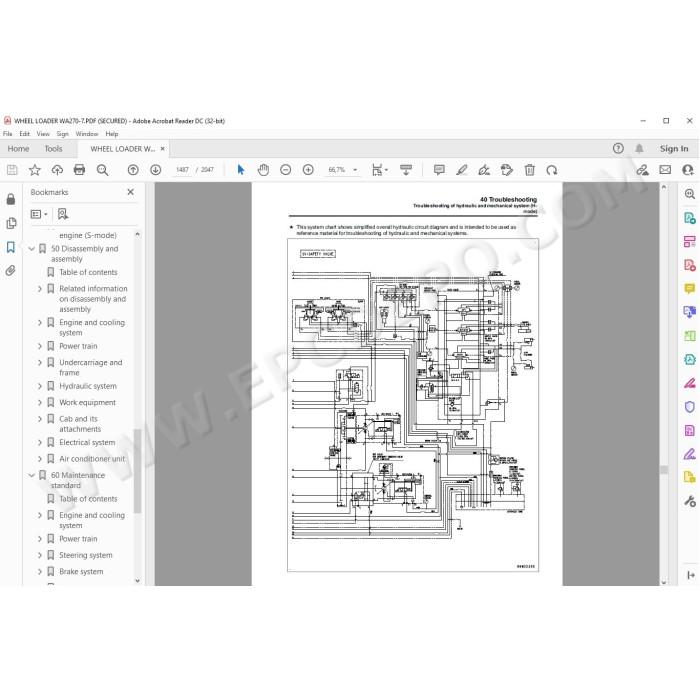The height and width of the screenshot is (700, 700).
Task: Open the Air conditioner unit bookmark
Action: (x=92, y=459)
